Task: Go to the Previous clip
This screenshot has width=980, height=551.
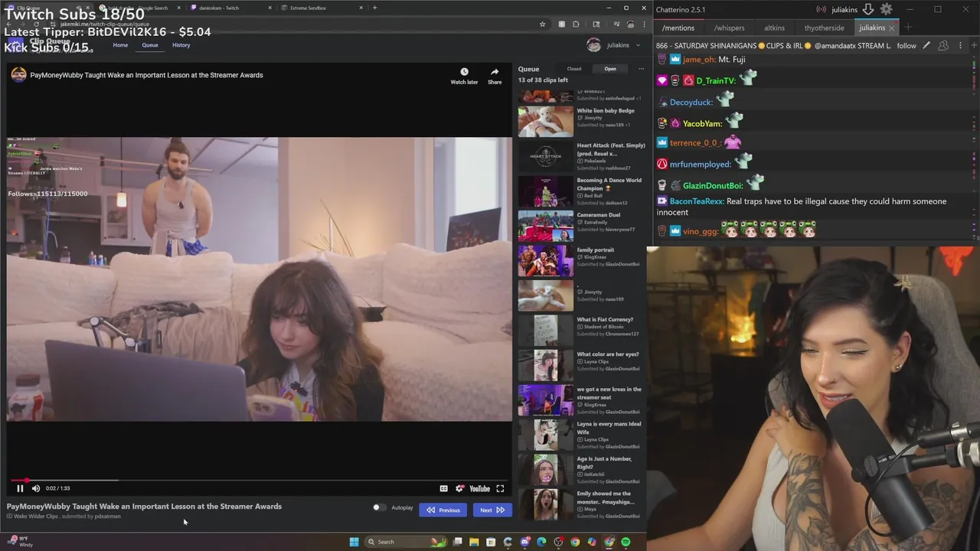Action: pyautogui.click(x=443, y=510)
